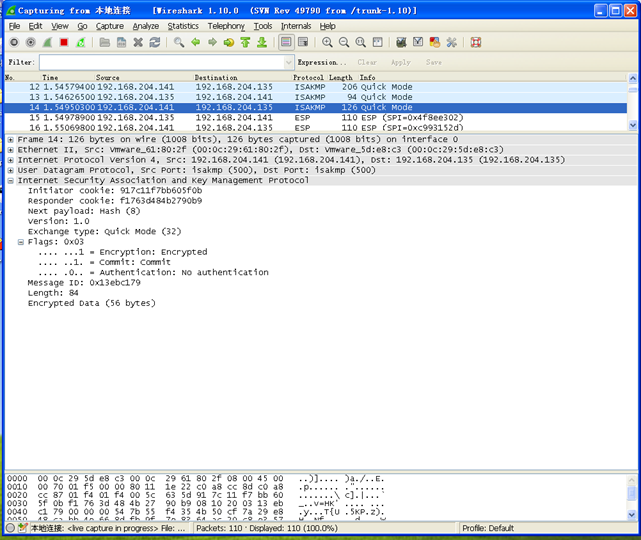Expand the Ethernet II details row
The image size is (641, 540).
pos(10,150)
